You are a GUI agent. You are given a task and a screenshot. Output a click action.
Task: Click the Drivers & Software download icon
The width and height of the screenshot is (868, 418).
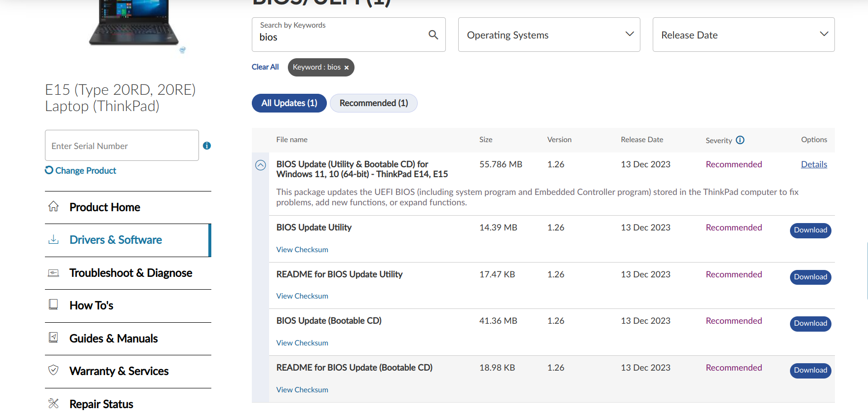click(x=53, y=239)
